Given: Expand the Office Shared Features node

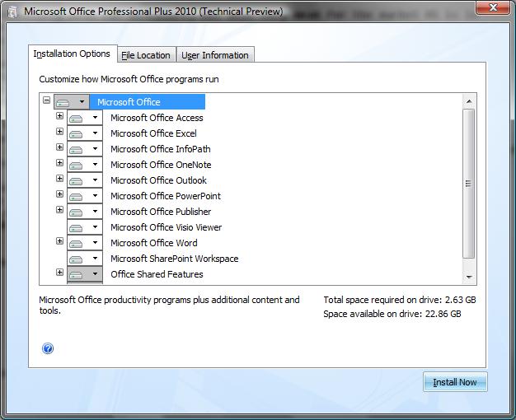Looking at the screenshot, I should click(59, 272).
